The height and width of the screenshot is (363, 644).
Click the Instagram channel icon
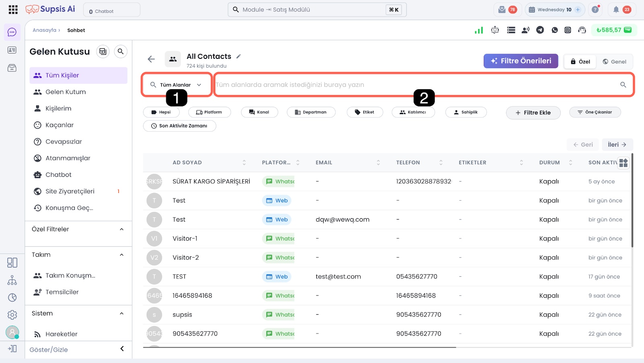[568, 30]
